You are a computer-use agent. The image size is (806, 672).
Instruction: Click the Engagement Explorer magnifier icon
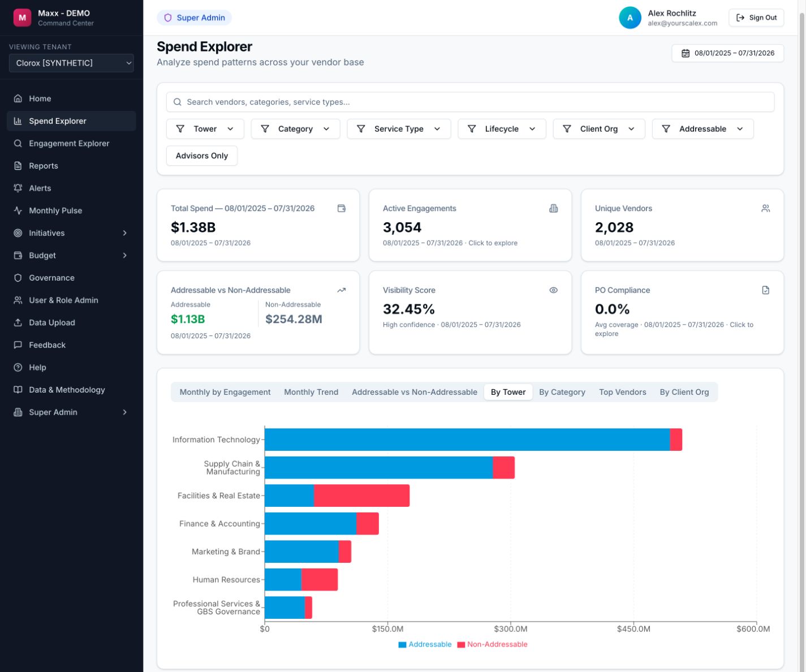(18, 144)
